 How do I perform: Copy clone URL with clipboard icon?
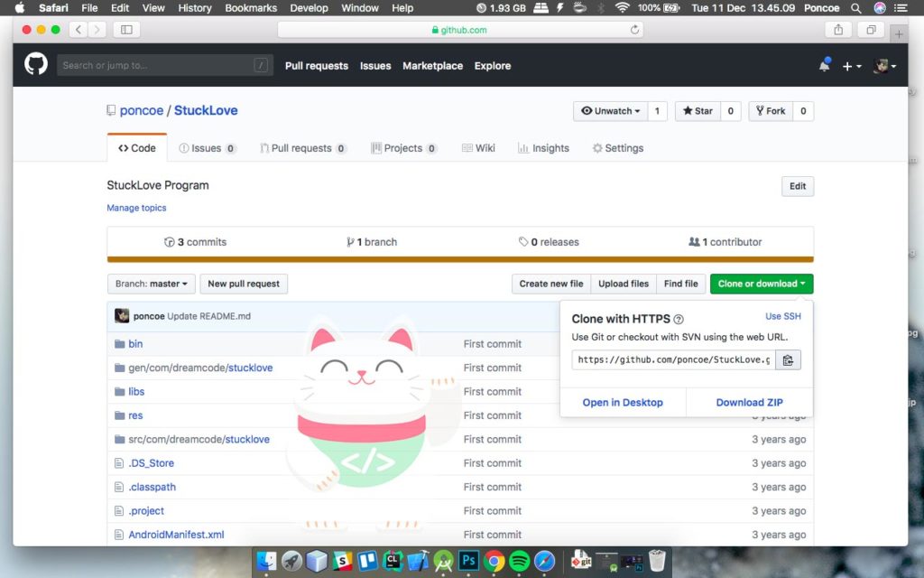788,360
